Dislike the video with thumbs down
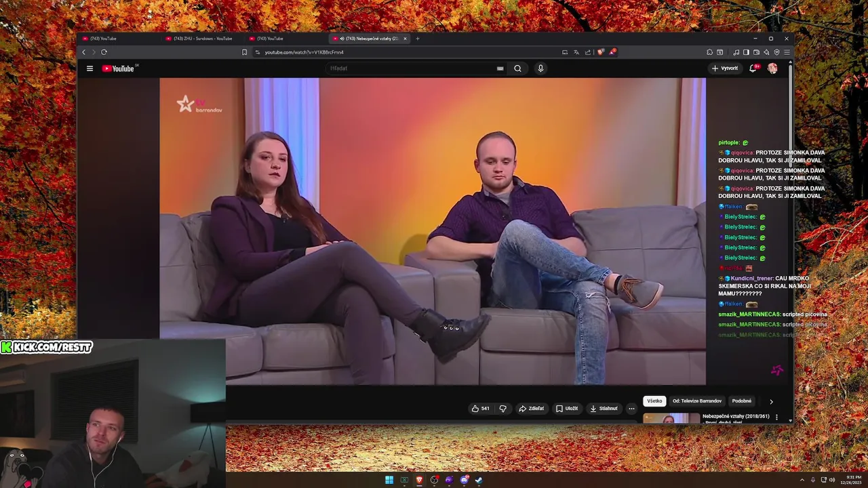Viewport: 868px width, 488px height. (x=502, y=409)
